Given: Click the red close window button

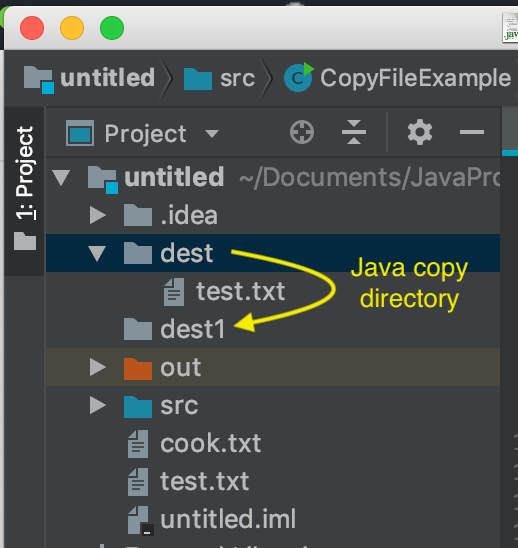Looking at the screenshot, I should [x=32, y=28].
